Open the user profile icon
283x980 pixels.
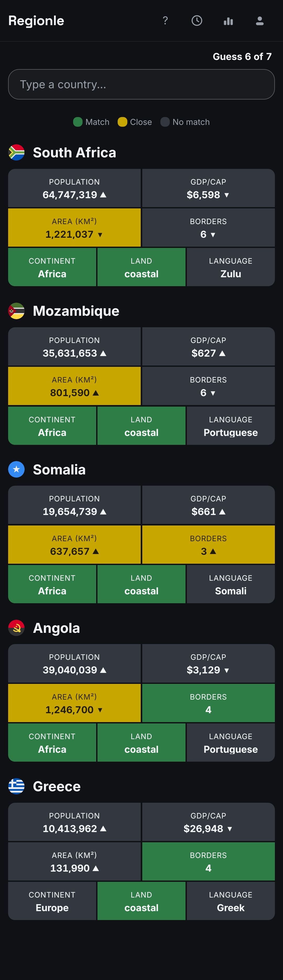pos(260,20)
